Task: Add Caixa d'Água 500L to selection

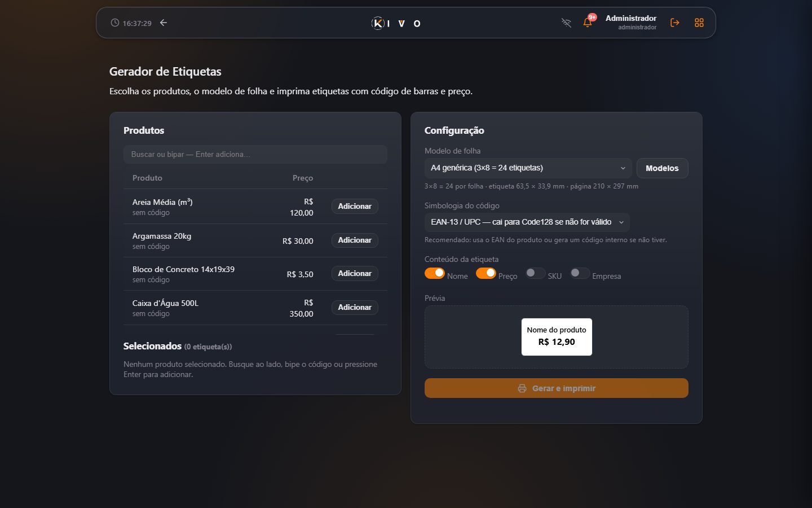Action: [x=355, y=308]
